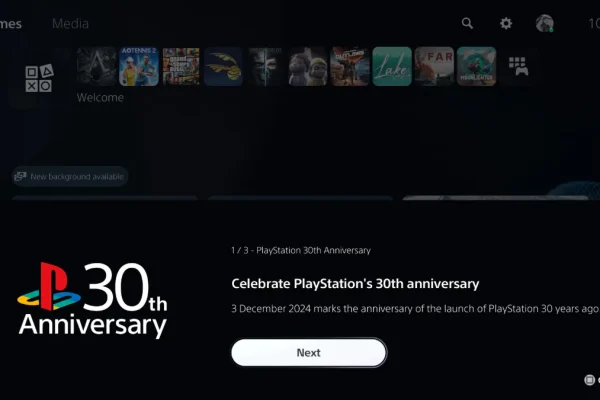The height and width of the screenshot is (400, 600).
Task: Select the FAR game tile
Action: 434,66
